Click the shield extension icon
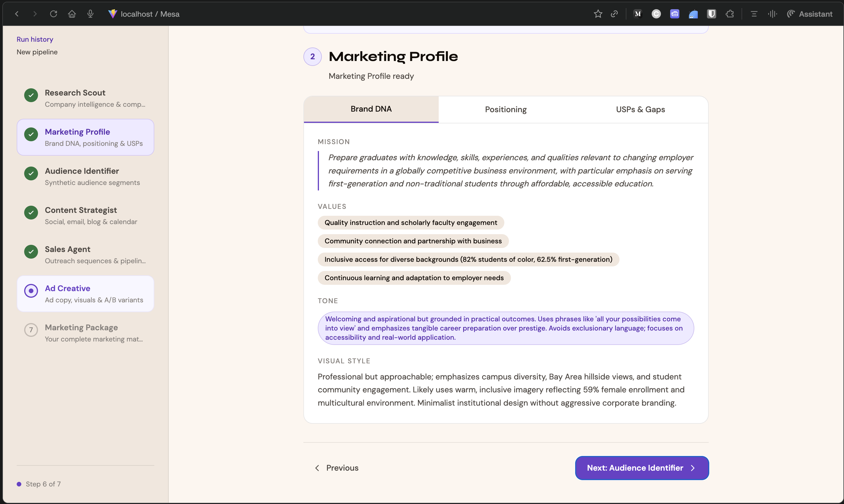The image size is (844, 504). [x=711, y=14]
